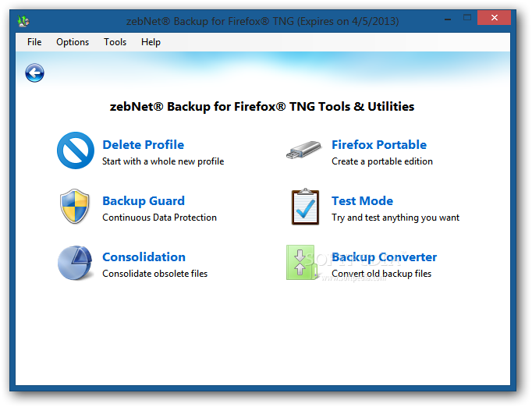This screenshot has height=407, width=532.
Task: Open the Consolidation link
Action: 144,257
